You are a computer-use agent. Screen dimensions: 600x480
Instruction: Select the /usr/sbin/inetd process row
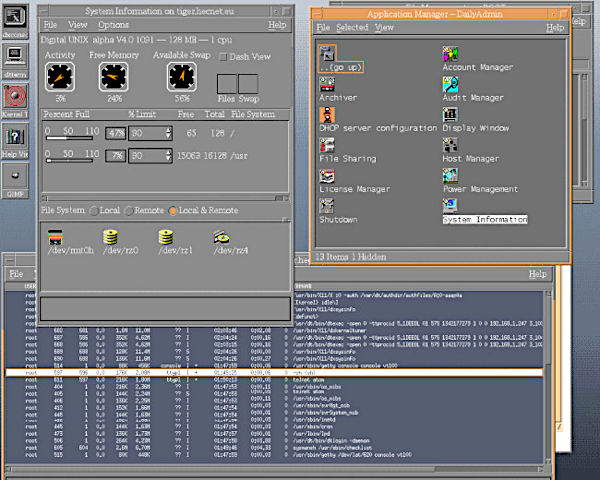click(x=274, y=420)
